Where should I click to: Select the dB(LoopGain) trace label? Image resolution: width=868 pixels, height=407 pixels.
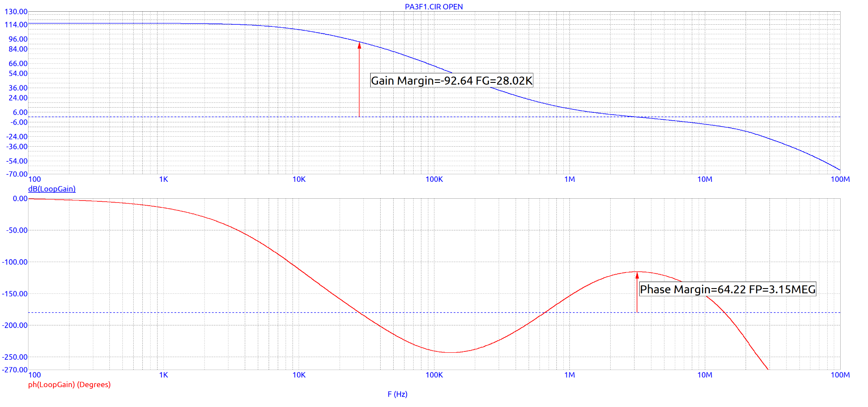[x=52, y=189]
